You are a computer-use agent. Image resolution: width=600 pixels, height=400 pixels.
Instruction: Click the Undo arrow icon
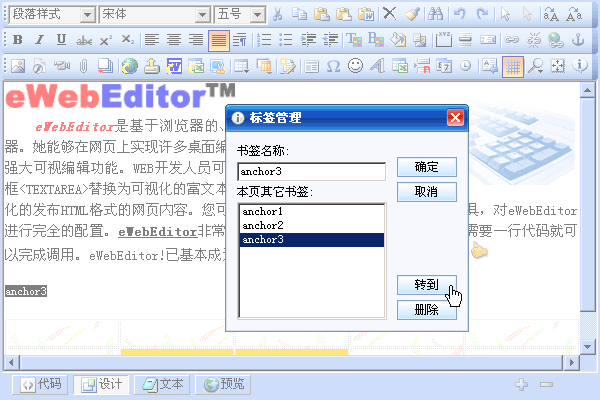pyautogui.click(x=459, y=15)
